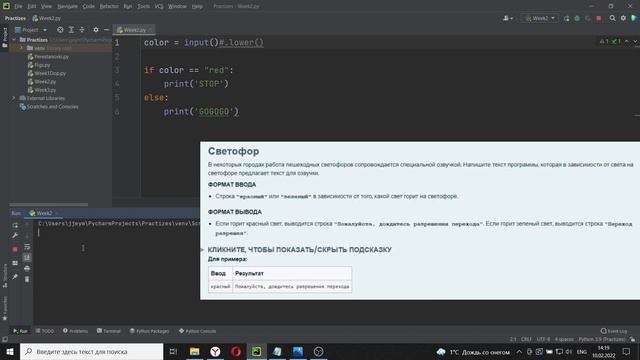Open the Event Log

pyautogui.click(x=614, y=331)
